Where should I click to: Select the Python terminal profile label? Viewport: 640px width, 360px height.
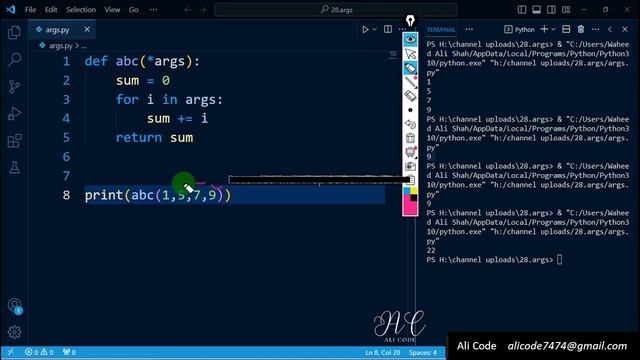click(519, 29)
